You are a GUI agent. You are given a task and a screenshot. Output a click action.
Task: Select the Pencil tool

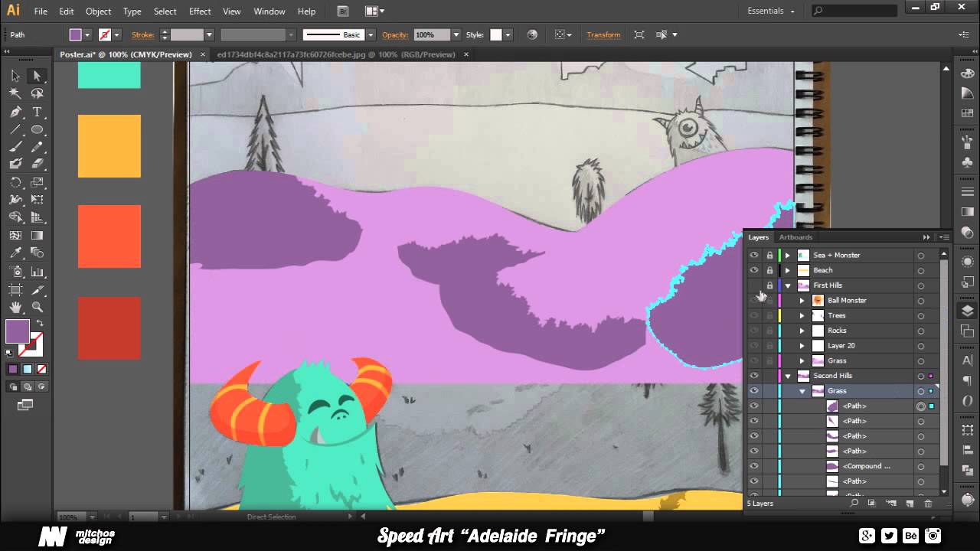click(x=37, y=147)
